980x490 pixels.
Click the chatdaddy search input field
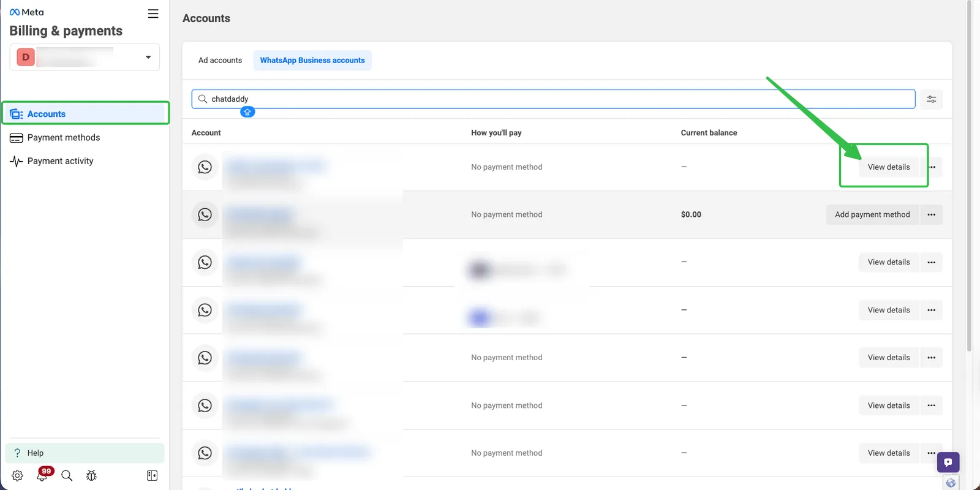coord(551,99)
